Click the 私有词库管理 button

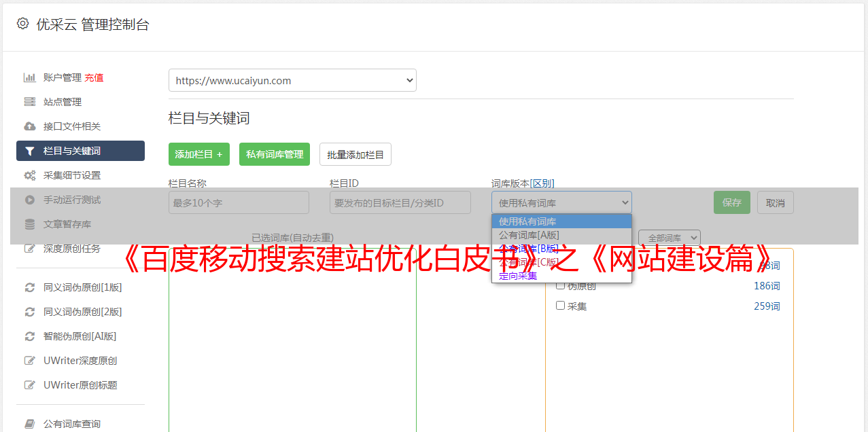pyautogui.click(x=275, y=154)
